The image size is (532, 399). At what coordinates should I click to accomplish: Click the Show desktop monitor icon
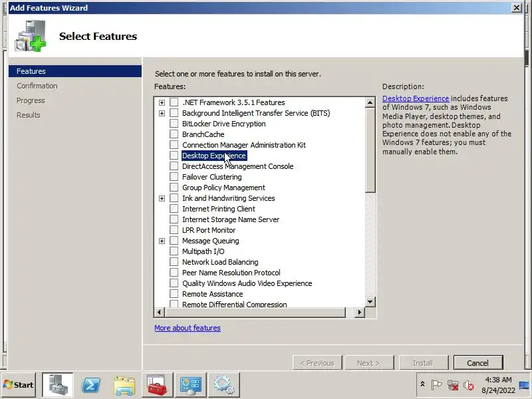click(525, 385)
